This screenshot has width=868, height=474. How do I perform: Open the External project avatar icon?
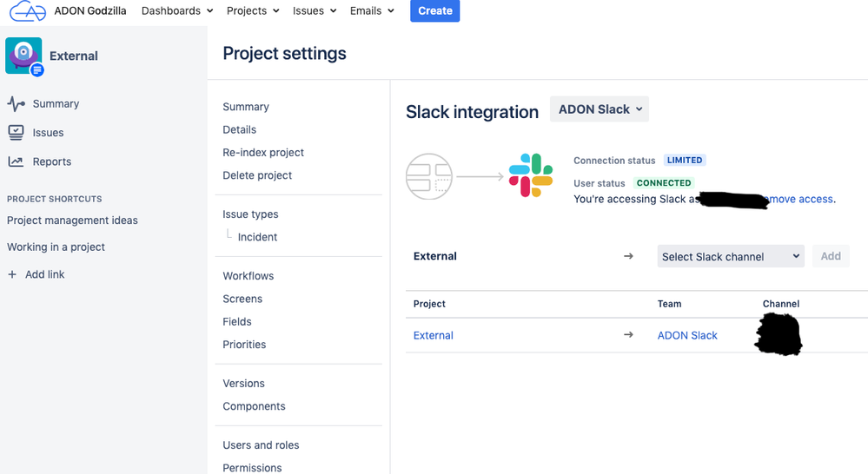click(23, 56)
